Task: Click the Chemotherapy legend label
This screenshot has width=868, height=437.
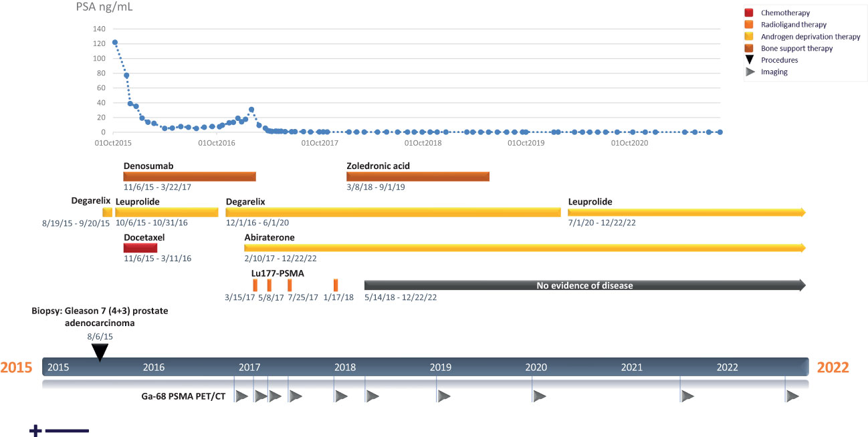Action: pyautogui.click(x=784, y=13)
